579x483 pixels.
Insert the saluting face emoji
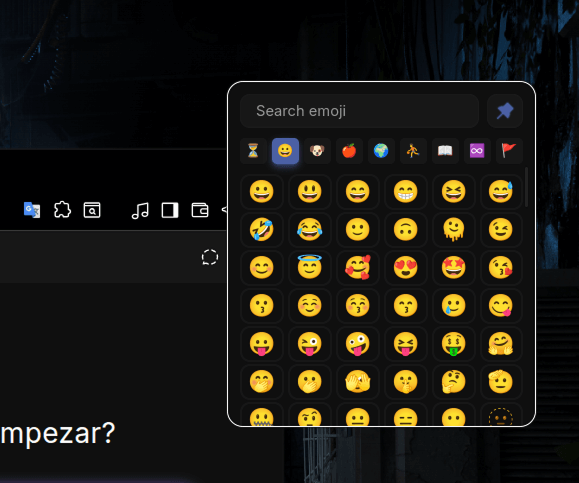point(501,381)
